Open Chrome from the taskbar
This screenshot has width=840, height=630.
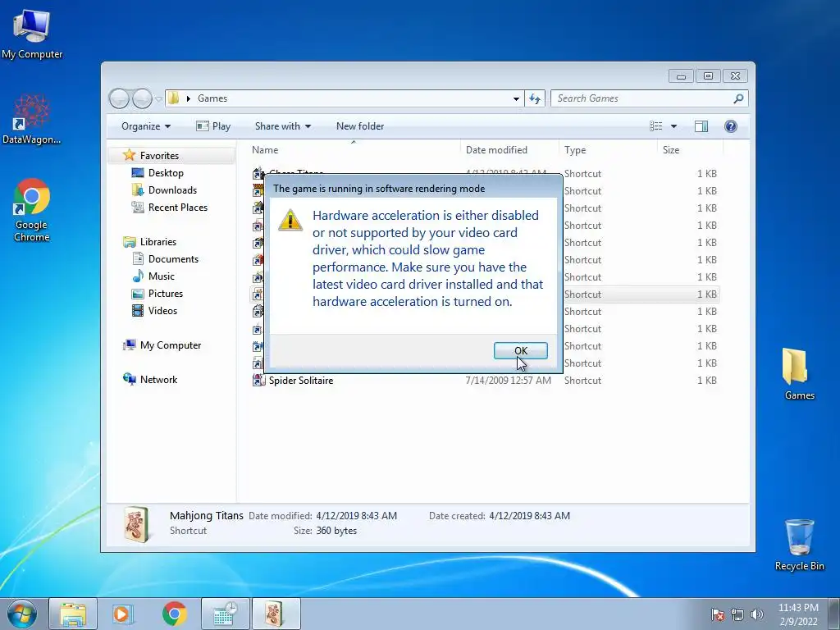pyautogui.click(x=174, y=614)
